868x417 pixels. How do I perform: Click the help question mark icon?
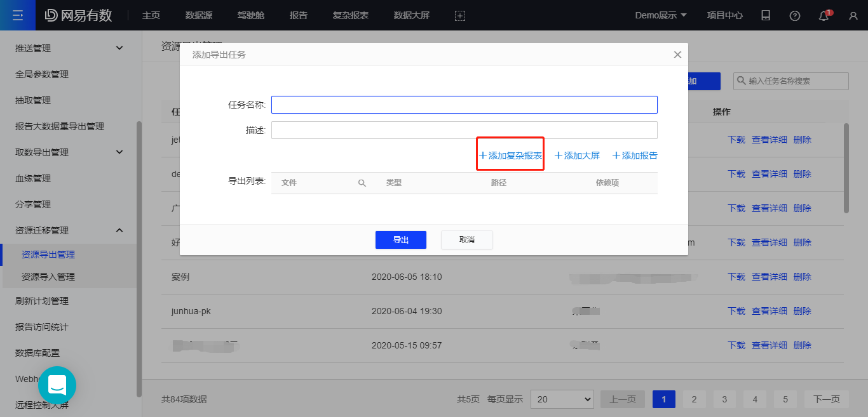pyautogui.click(x=794, y=16)
